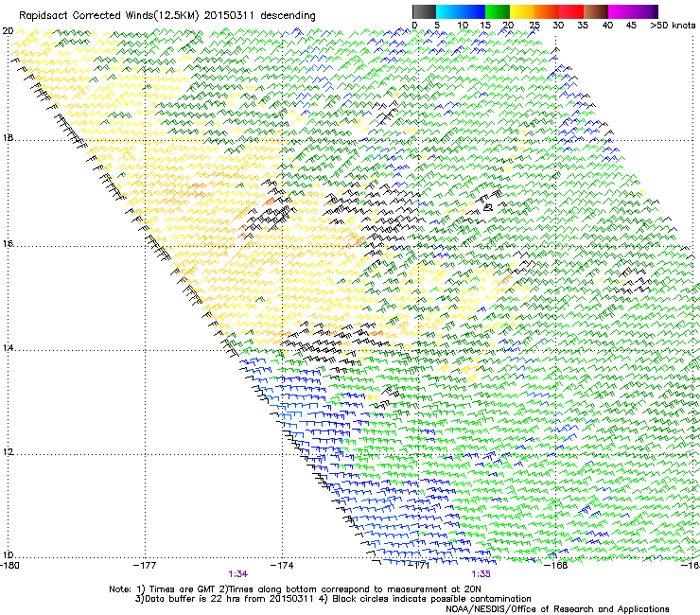The width and height of the screenshot is (700, 615).
Task: Click the gray 0-5 knots legend swatch
Action: point(424,11)
